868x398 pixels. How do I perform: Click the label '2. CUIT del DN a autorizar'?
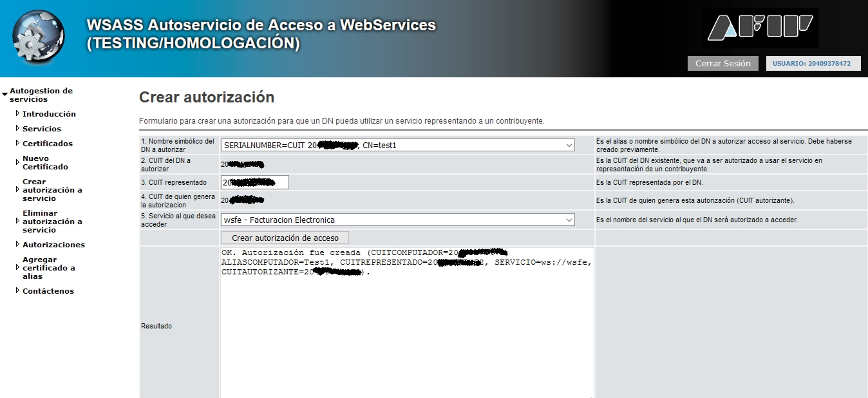click(x=166, y=164)
